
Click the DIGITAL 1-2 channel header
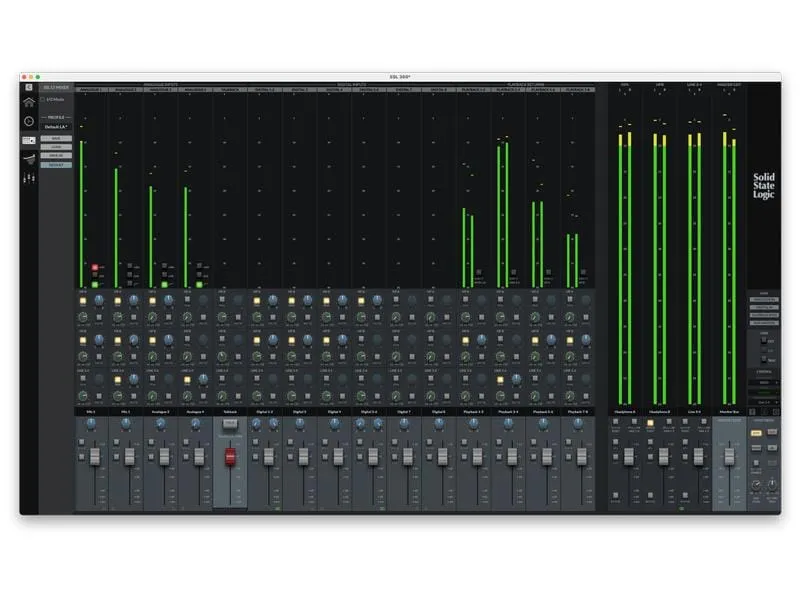265,90
